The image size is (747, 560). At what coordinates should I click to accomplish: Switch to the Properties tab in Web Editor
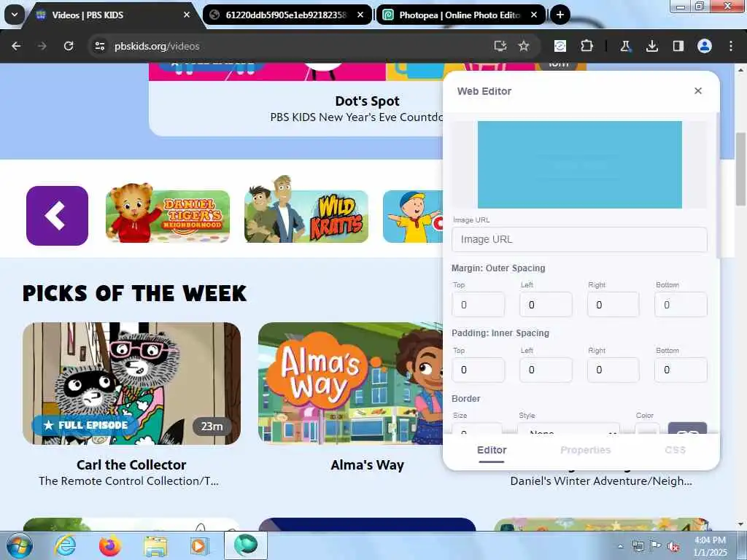click(586, 450)
